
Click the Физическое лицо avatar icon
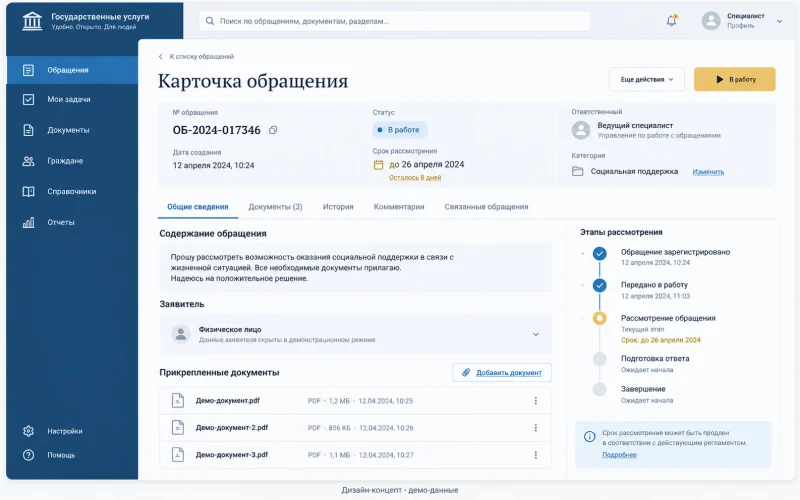pyautogui.click(x=180, y=334)
